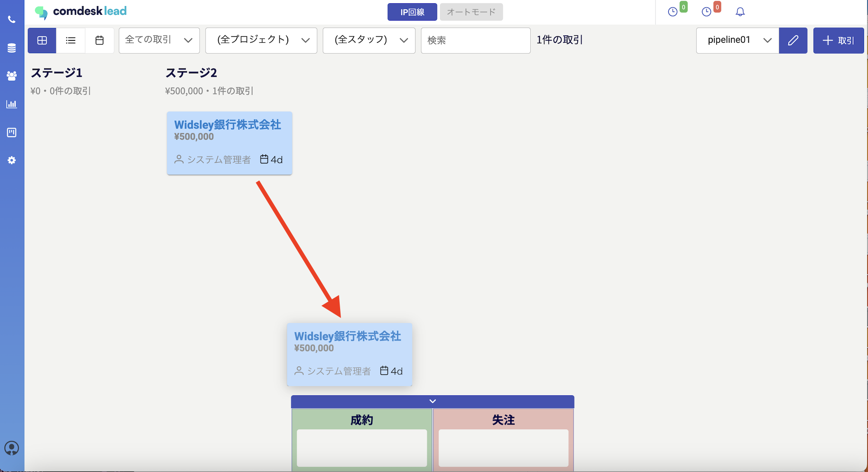Click the comdesk lead logo
The height and width of the screenshot is (472, 868).
(x=81, y=12)
